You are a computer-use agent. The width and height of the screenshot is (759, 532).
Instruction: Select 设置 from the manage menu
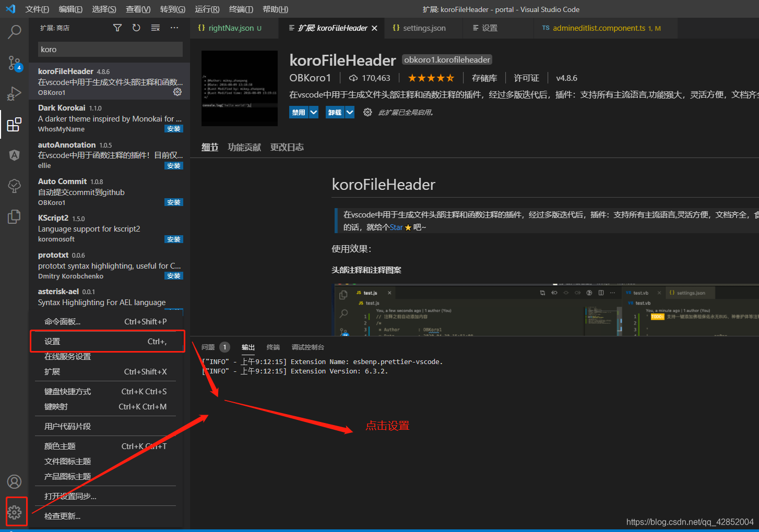[x=106, y=342]
